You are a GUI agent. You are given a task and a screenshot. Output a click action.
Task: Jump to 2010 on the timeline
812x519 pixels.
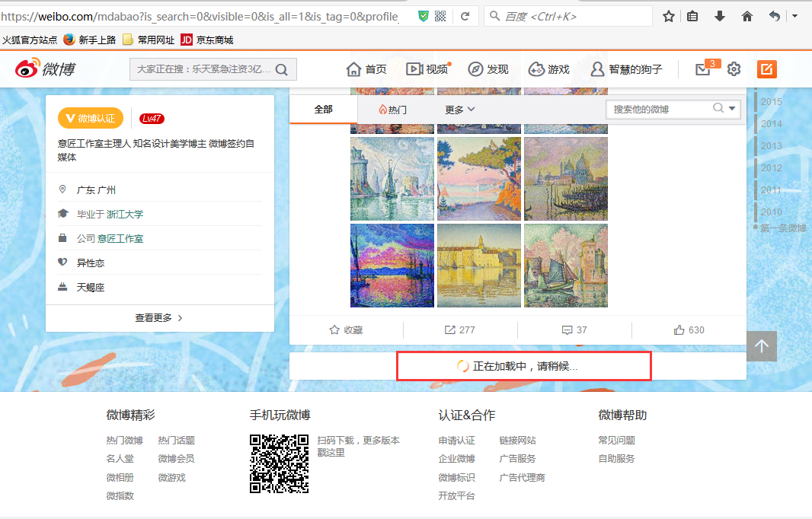pos(771,212)
